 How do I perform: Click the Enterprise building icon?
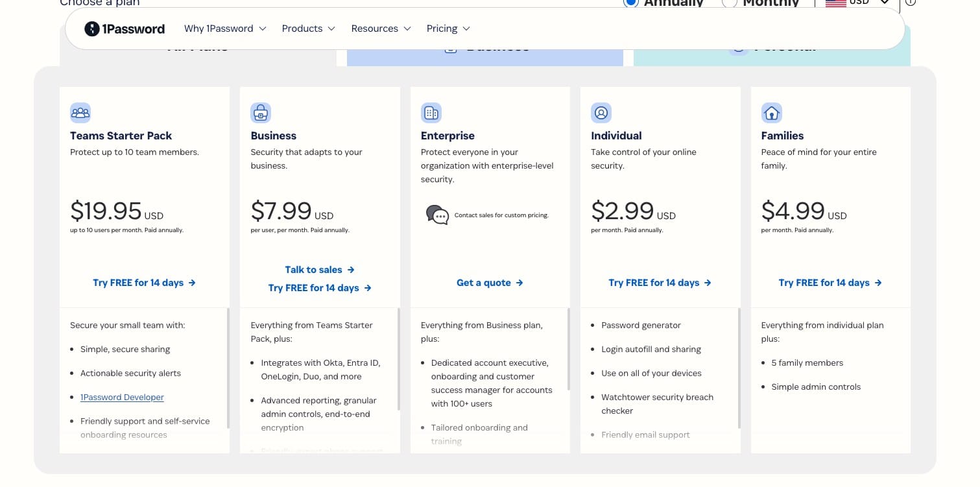(x=431, y=112)
